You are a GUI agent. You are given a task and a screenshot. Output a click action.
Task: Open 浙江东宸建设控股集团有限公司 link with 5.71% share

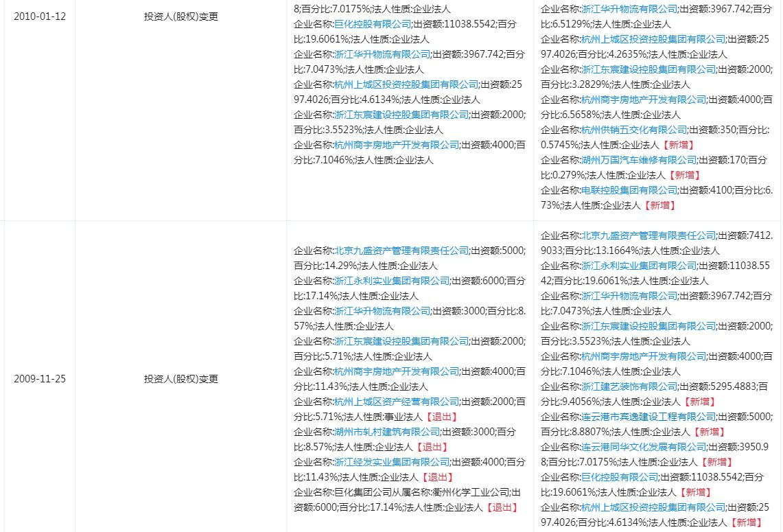401,341
